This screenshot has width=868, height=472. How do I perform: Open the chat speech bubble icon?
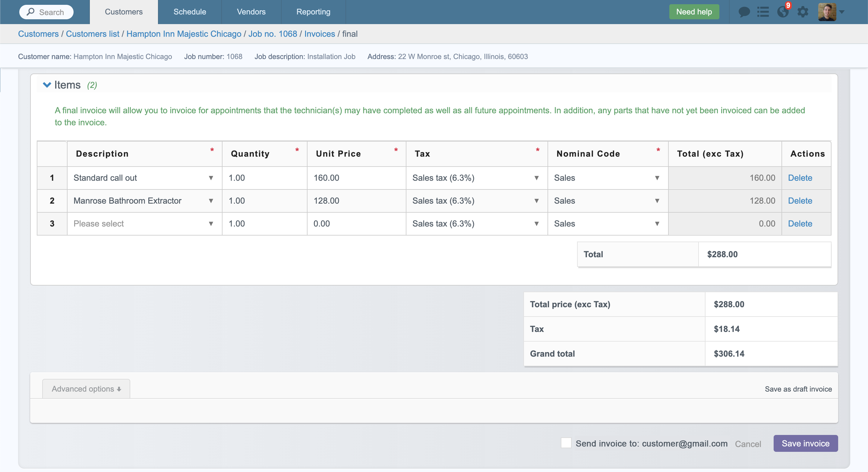744,12
